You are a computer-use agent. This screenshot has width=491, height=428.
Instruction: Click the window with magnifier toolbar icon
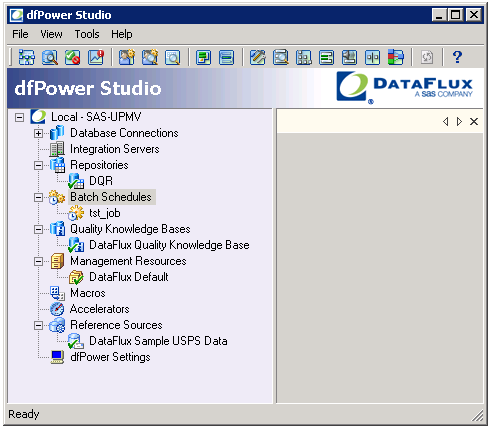tap(281, 57)
